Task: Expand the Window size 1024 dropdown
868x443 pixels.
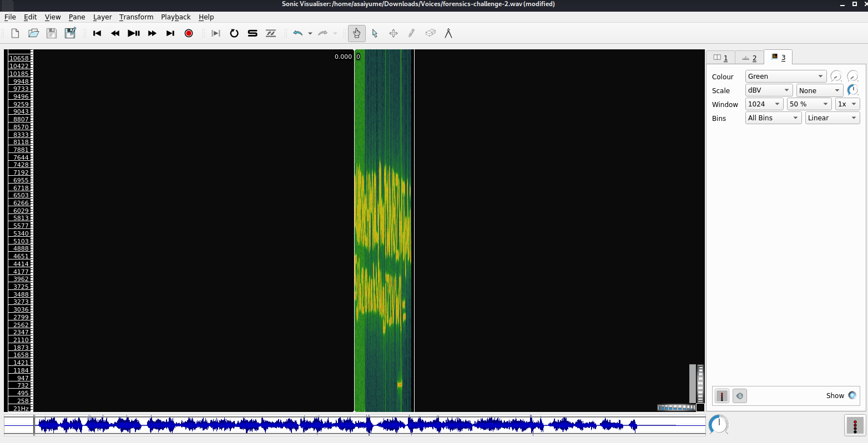Action: click(x=764, y=104)
